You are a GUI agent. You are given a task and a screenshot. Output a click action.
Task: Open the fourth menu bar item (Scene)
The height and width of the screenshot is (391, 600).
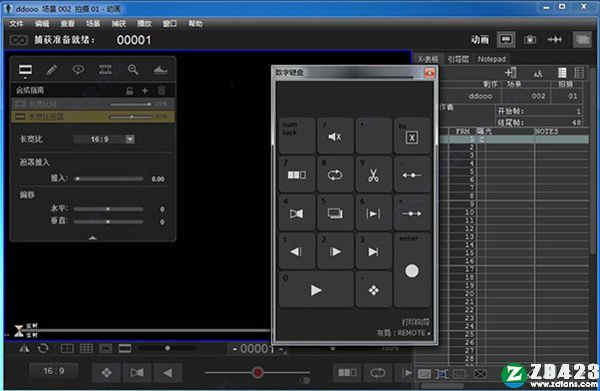pyautogui.click(x=93, y=24)
